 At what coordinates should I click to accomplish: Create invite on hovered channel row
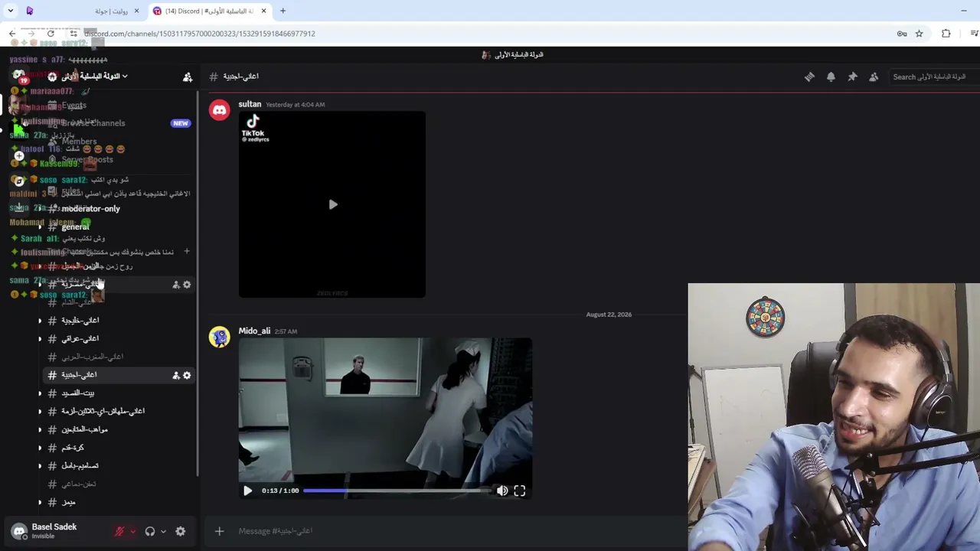click(176, 285)
